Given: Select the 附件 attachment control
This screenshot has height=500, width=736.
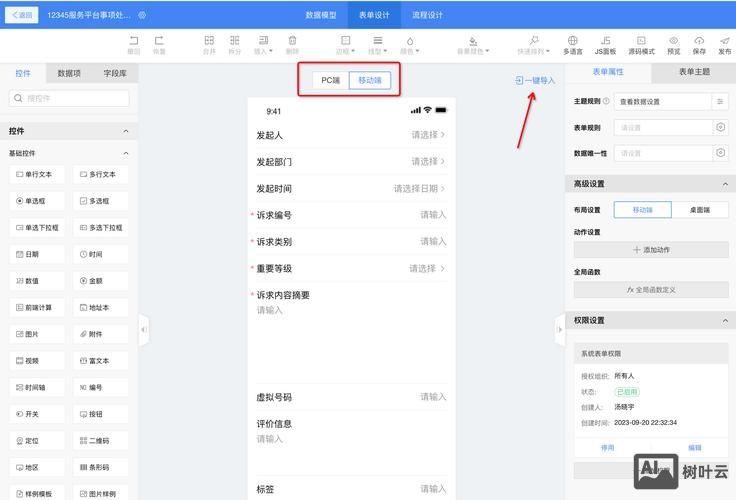Looking at the screenshot, I should [100, 334].
